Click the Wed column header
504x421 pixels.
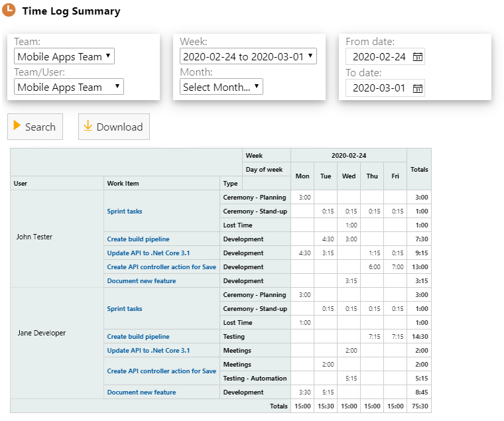[x=349, y=176]
